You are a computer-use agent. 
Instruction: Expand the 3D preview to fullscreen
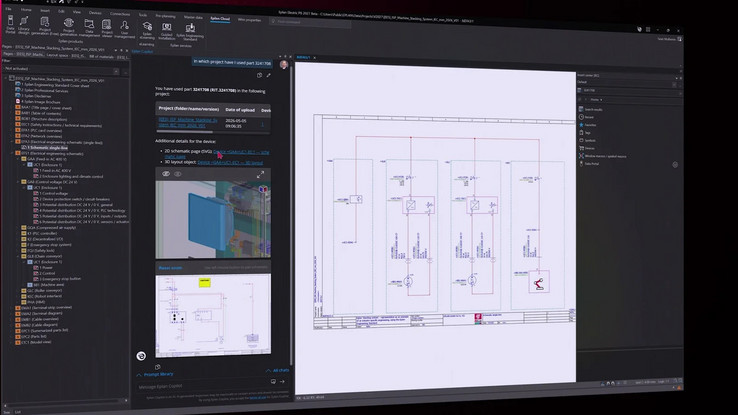pos(260,175)
